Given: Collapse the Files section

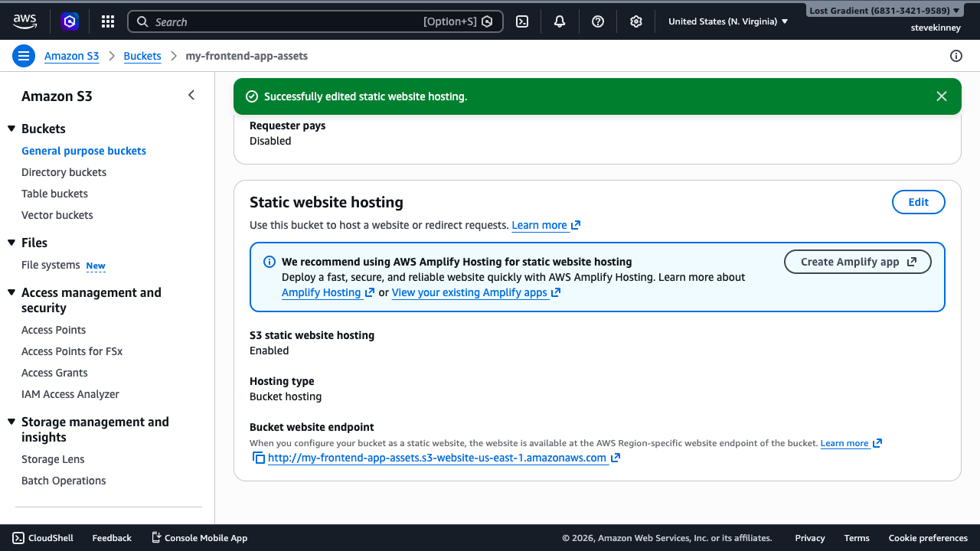Looking at the screenshot, I should tap(11, 243).
